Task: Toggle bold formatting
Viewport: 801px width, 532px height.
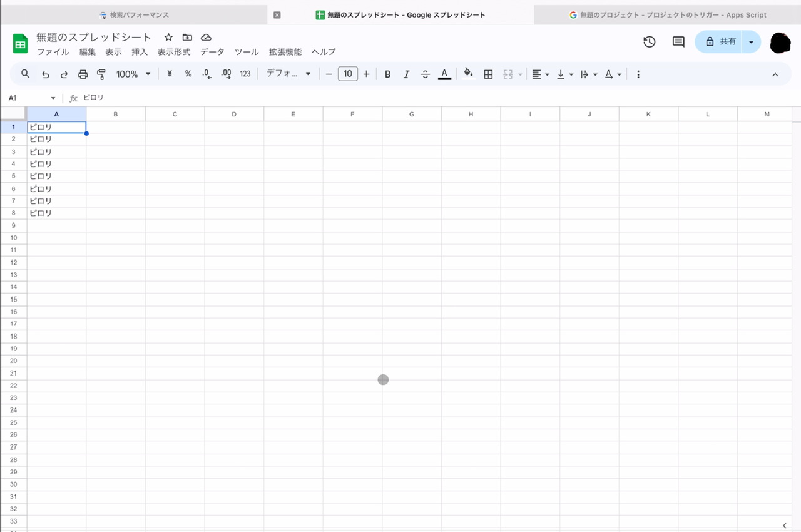Action: point(388,74)
